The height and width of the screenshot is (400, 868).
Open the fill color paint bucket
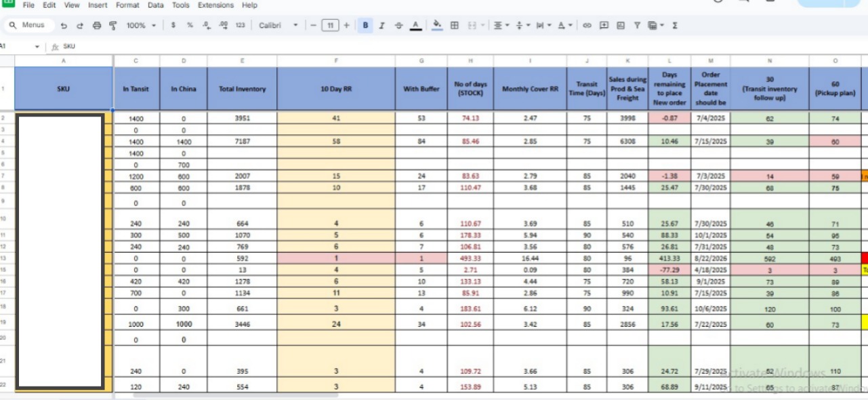click(x=438, y=25)
